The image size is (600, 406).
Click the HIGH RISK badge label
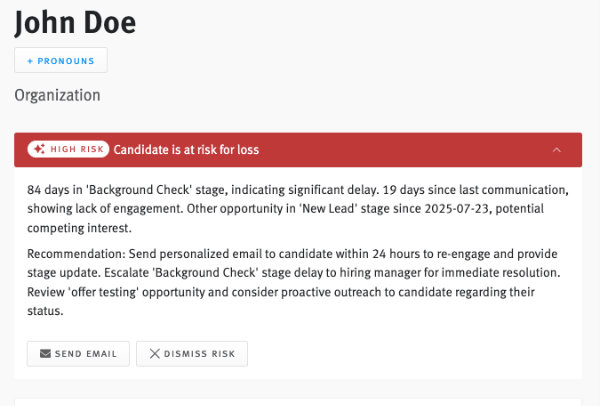(77, 149)
